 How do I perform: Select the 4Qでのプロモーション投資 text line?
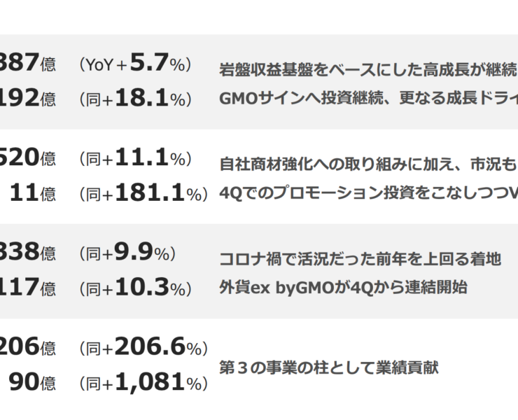[368, 193]
